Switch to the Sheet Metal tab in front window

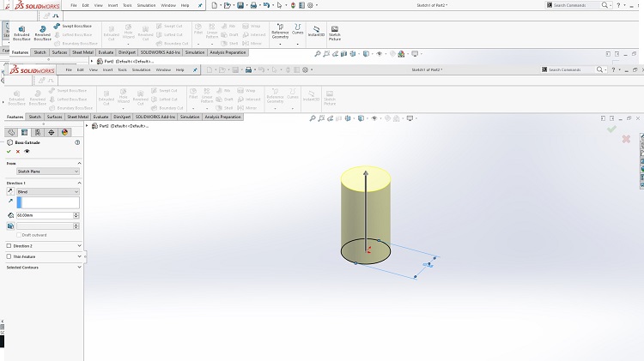pos(77,117)
